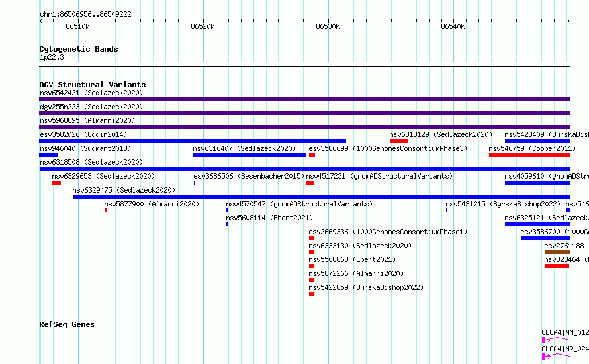Viewport: 589px width, 364px height.
Task: Click red bar under nsv6318129
Action: (x=398, y=141)
